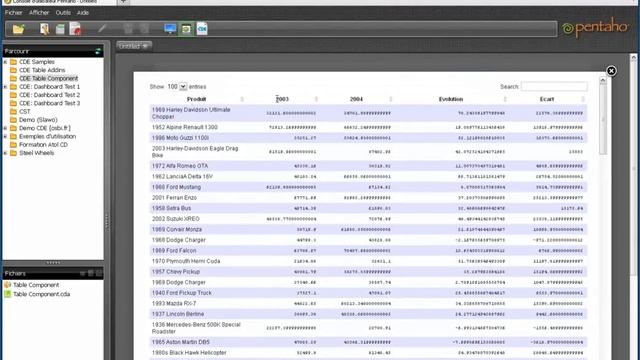This screenshot has height=360, width=640.
Task: Click the sort arrows on 2003 column
Action: pyautogui.click(x=316, y=99)
